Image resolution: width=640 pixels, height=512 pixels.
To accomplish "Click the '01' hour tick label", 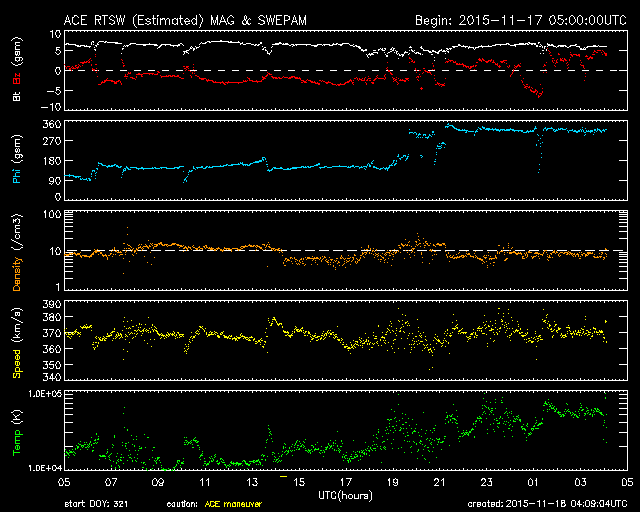I will (533, 482).
